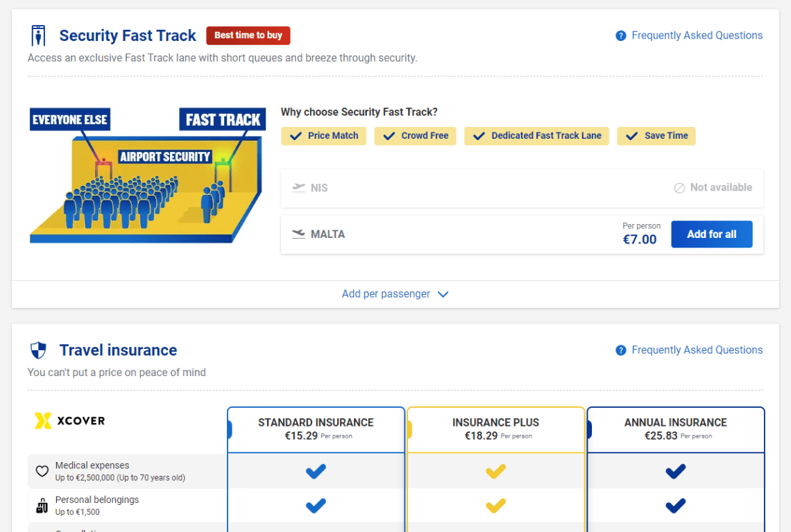The image size is (791, 532).
Task: Click the Price Match checkmark tag
Action: (324, 136)
